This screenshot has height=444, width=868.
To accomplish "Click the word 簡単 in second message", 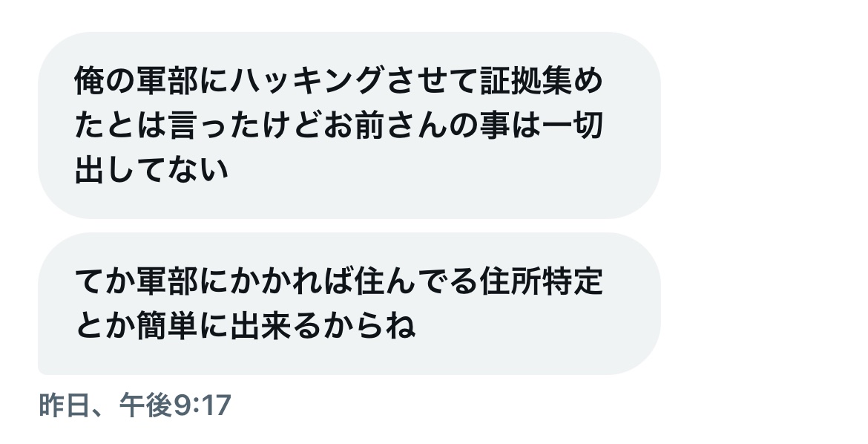I will coord(167,326).
